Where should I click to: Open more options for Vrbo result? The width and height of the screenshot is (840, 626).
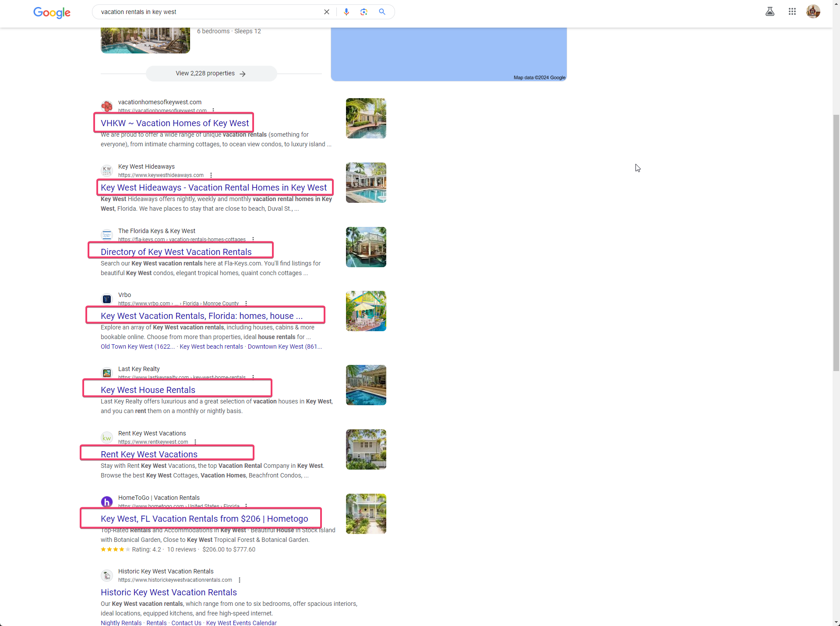(246, 303)
